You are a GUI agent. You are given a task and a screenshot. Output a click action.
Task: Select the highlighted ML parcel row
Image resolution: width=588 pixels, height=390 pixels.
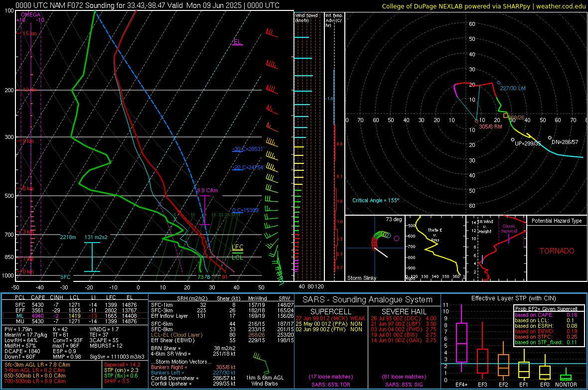[x=75, y=316]
